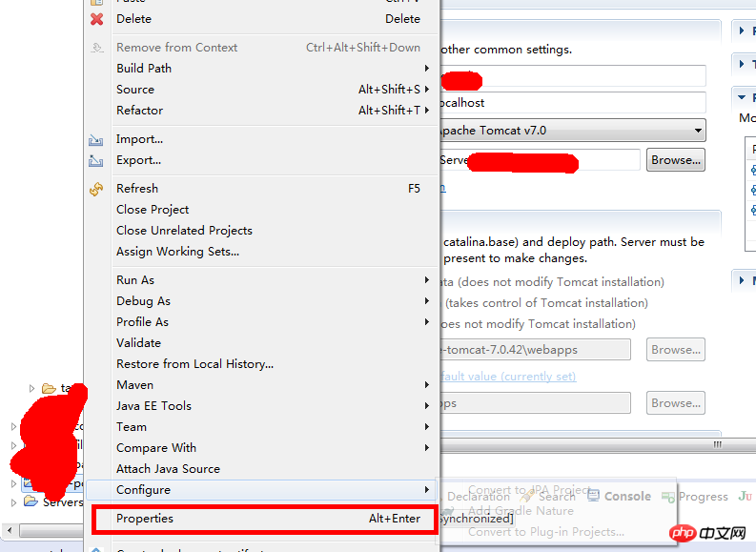The width and height of the screenshot is (756, 552).
Task: Click the Progress tab icon
Action: click(668, 496)
